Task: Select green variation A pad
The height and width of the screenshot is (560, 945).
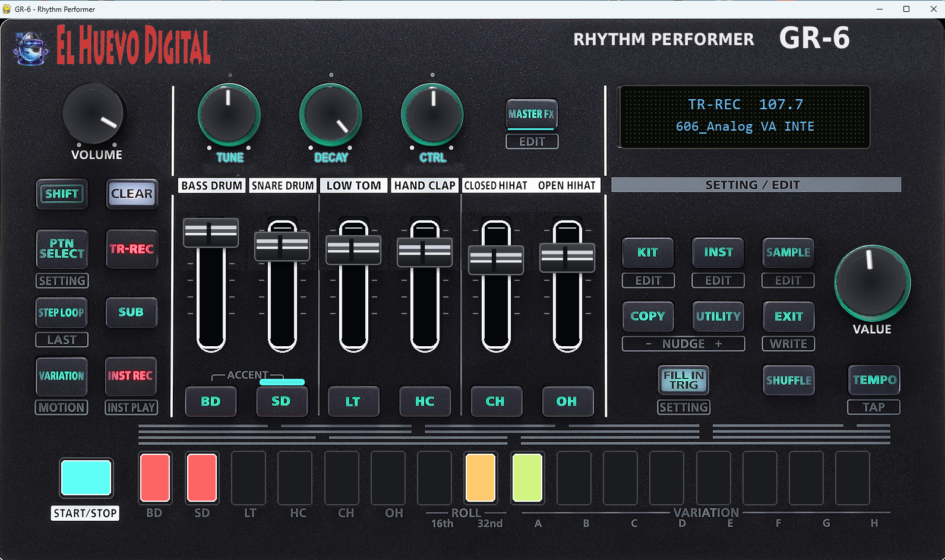Action: click(x=527, y=477)
